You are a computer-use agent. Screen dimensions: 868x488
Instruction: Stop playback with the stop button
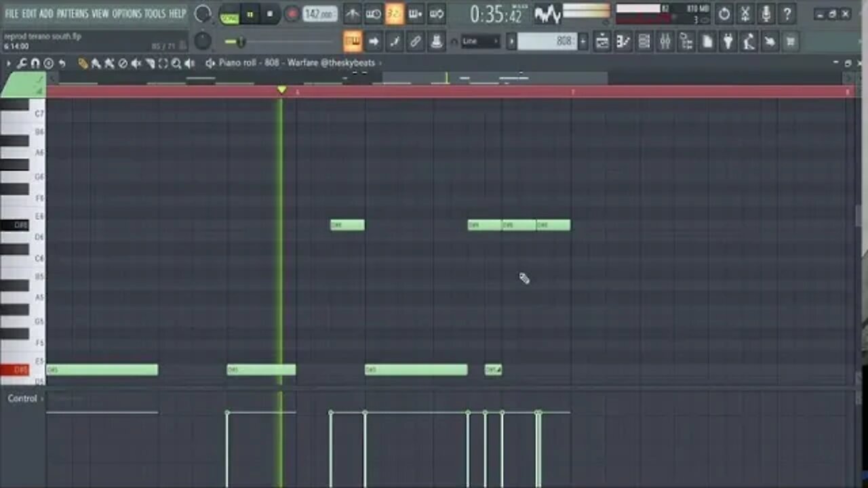coord(270,14)
